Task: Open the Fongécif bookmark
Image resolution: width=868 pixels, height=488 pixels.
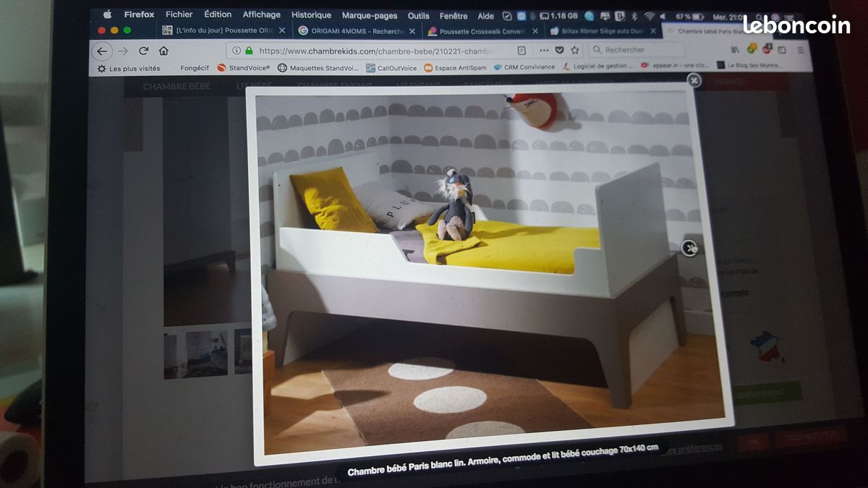Action: [195, 68]
